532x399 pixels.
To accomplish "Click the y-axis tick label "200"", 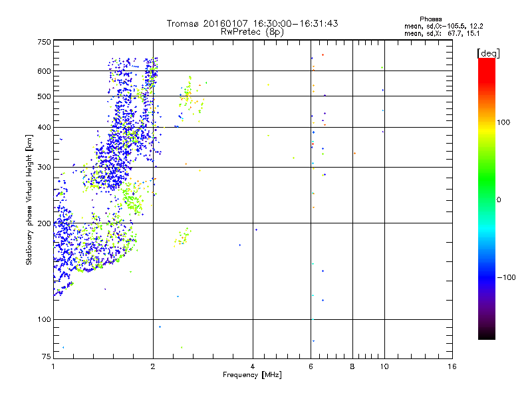I will point(44,223).
